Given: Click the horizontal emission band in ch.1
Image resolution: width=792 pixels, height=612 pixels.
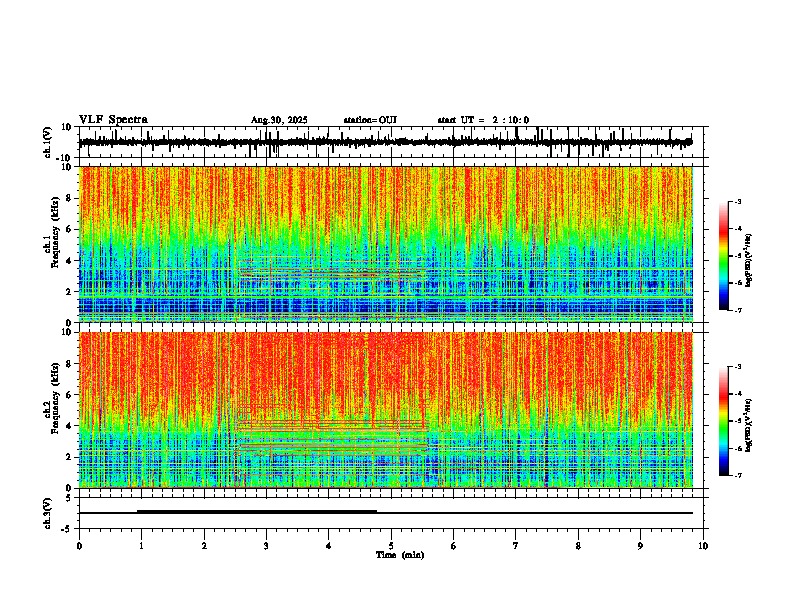Looking at the screenshot, I should click(x=331, y=273).
